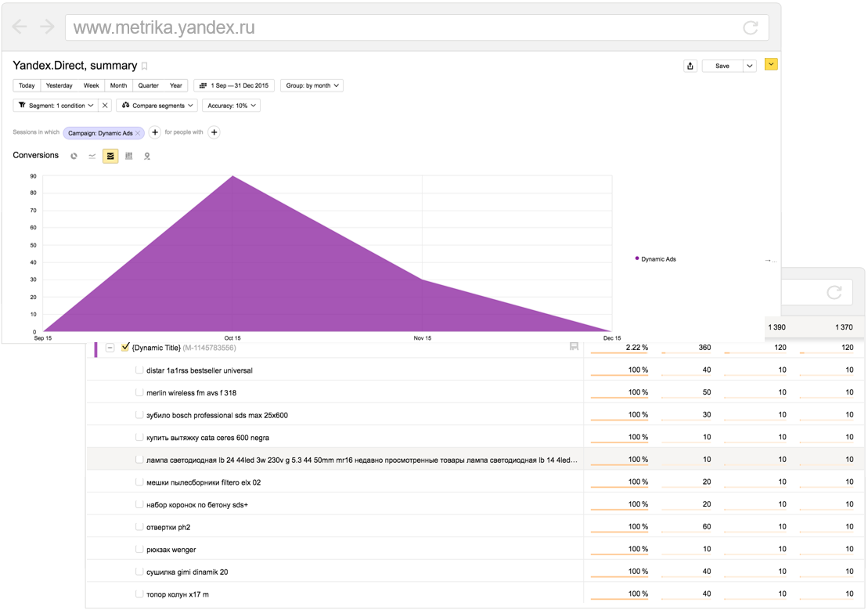Screen dimensions: 868x610
Task: Reload the metrika.yandex.ru page
Action: tap(750, 27)
